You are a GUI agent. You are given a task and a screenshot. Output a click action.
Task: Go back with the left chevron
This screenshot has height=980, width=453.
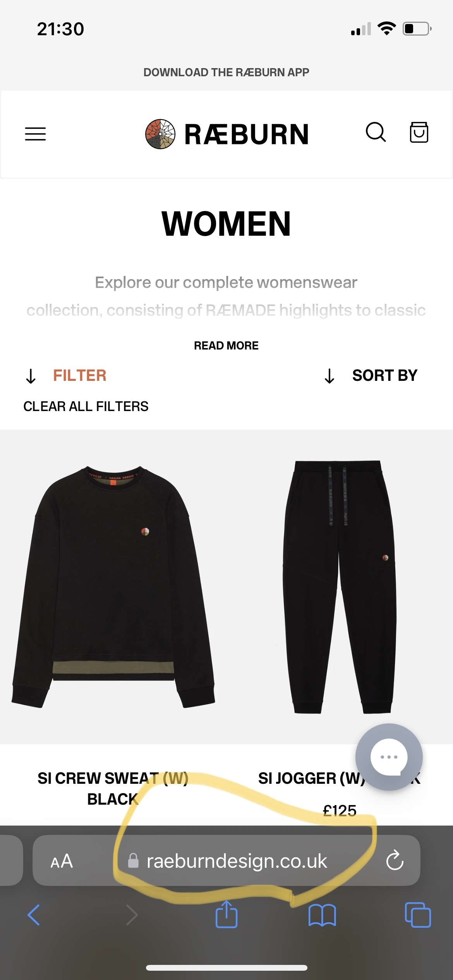coord(34,915)
